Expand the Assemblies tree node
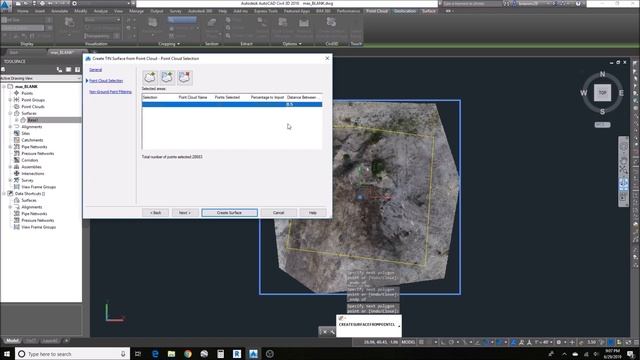The height and width of the screenshot is (360, 640). [x=10, y=167]
